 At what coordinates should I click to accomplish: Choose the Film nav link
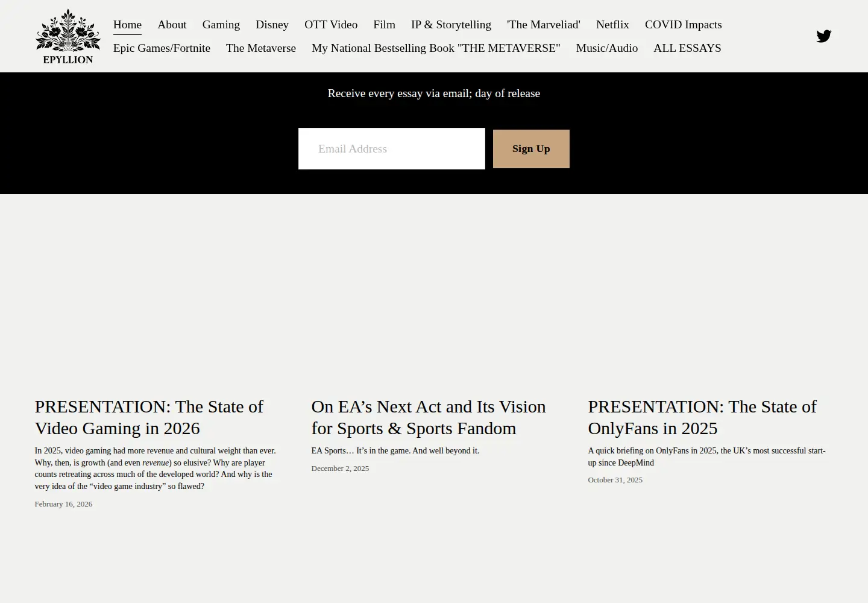click(x=384, y=25)
